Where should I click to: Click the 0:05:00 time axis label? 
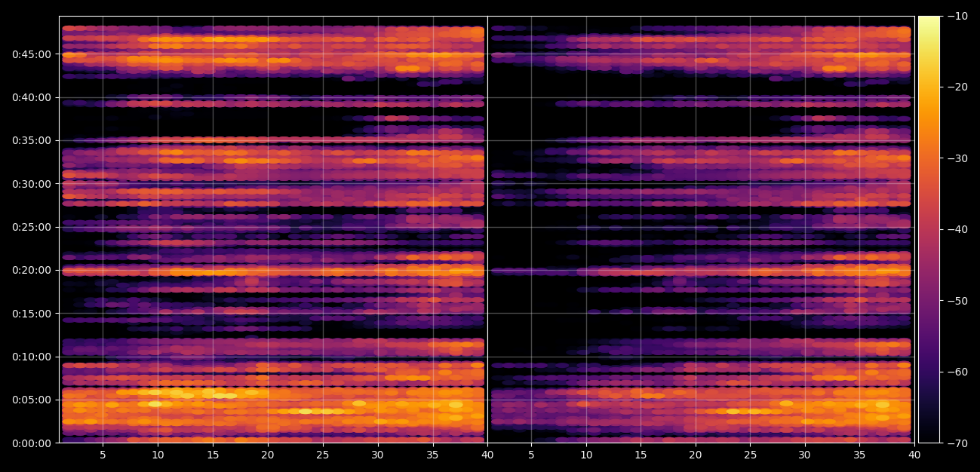pyautogui.click(x=31, y=400)
